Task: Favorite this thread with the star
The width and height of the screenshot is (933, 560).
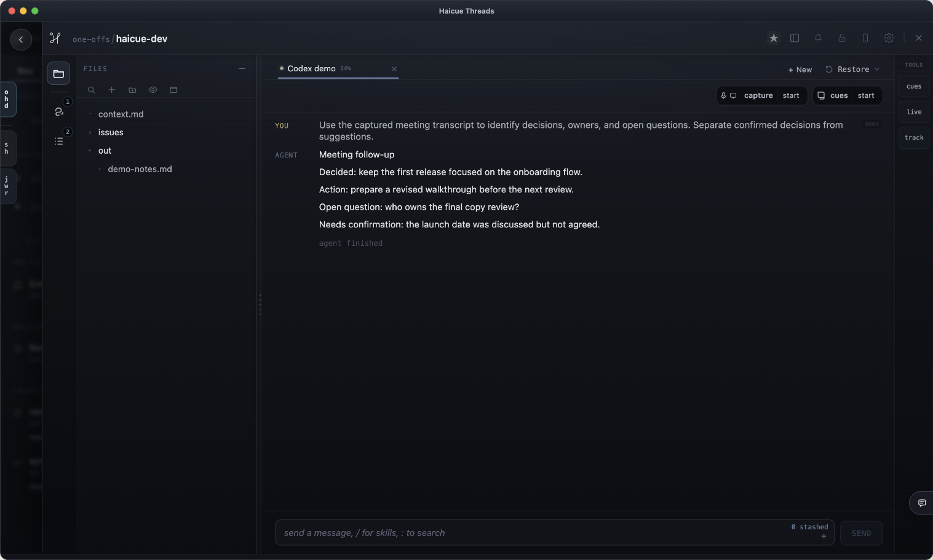Action: (x=774, y=38)
